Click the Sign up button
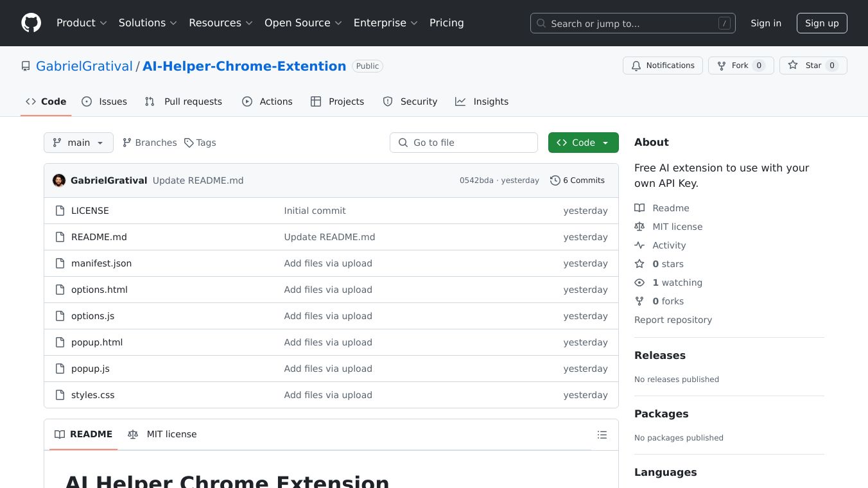The height and width of the screenshot is (488, 868). [x=822, y=23]
